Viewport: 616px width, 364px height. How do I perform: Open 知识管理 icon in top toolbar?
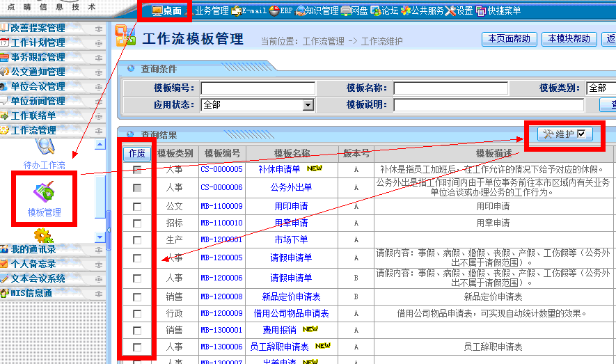pos(301,10)
